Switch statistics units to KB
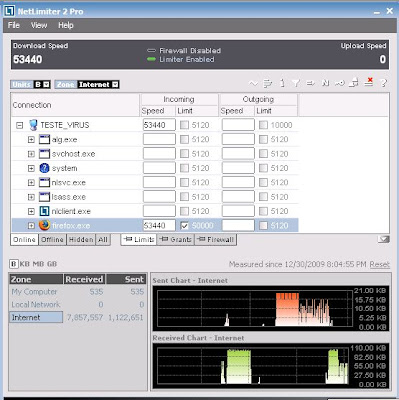This screenshot has width=399, height=400. point(25,264)
